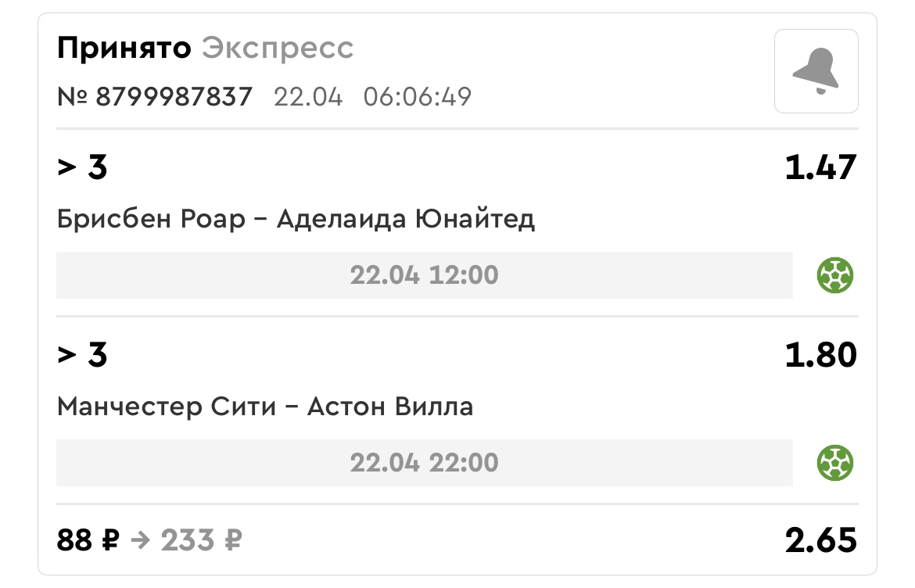Click the football icon for Brisbane Roar match
915x588 pixels.
point(835,275)
